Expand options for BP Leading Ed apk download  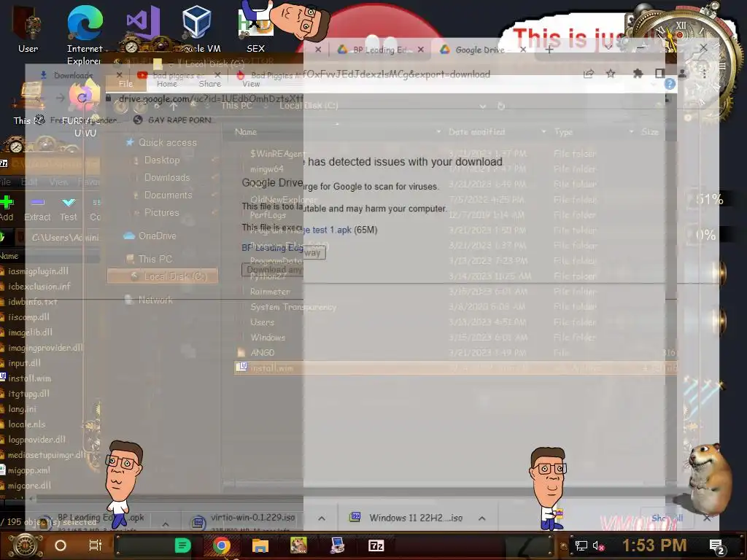[x=166, y=524]
